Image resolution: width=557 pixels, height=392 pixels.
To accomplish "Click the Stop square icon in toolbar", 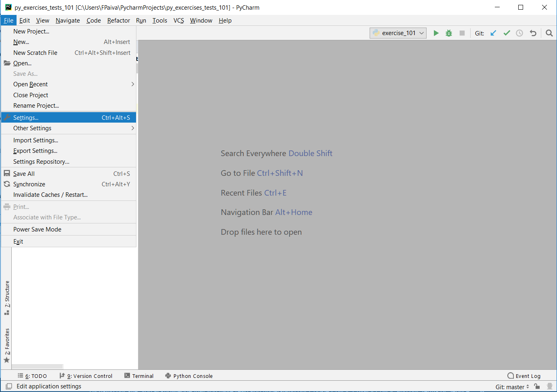I will (462, 33).
